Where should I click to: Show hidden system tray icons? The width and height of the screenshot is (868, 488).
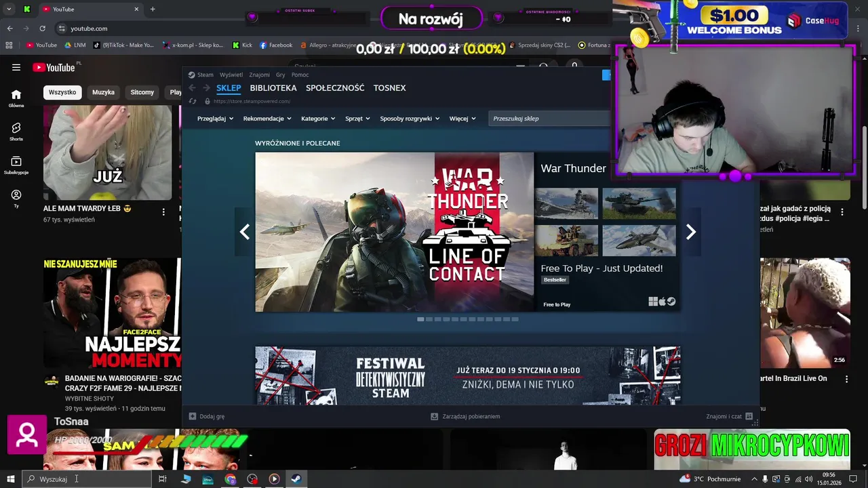[754, 479]
